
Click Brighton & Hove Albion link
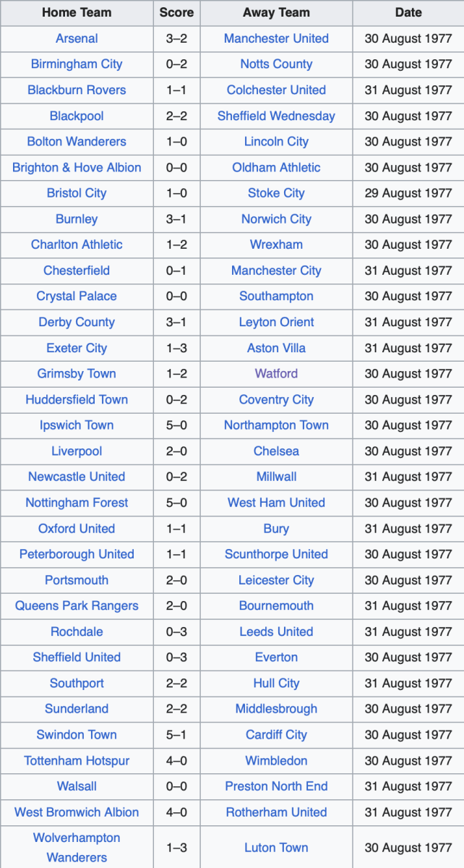(x=77, y=168)
